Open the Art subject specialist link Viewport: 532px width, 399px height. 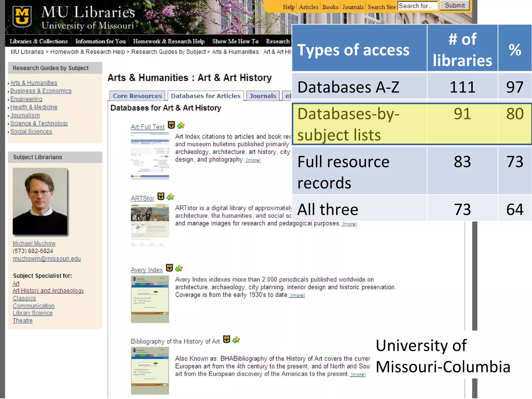pyautogui.click(x=16, y=283)
